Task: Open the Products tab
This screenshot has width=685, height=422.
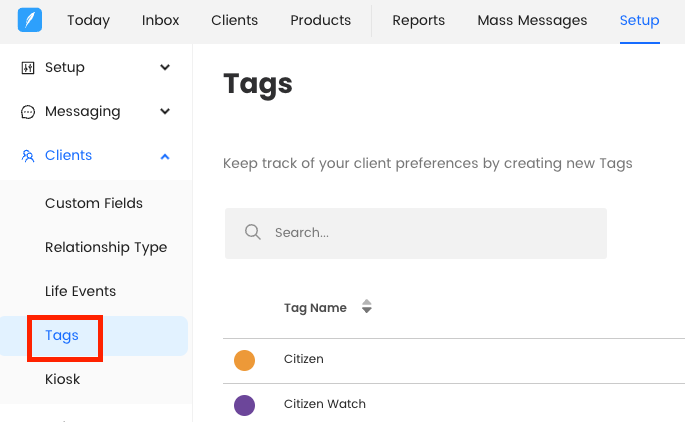Action: 320,20
